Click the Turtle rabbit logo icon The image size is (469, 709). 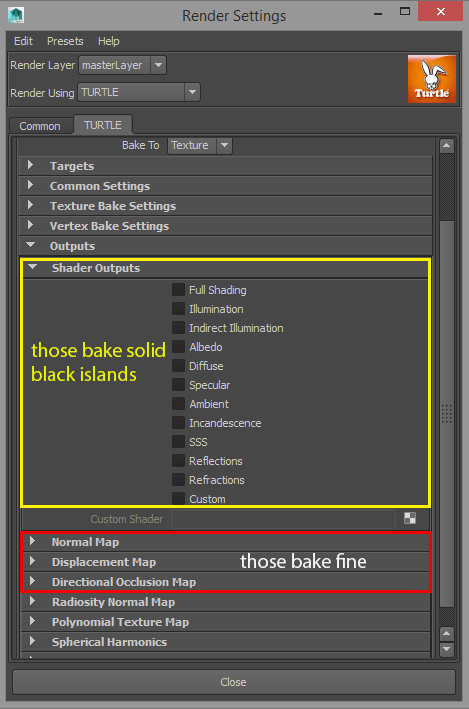[432, 79]
